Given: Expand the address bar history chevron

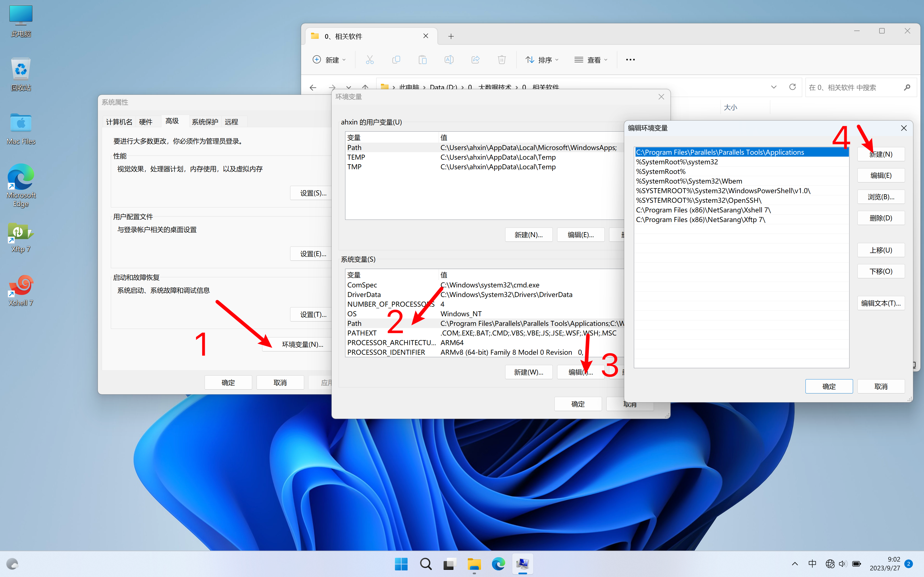Looking at the screenshot, I should coord(774,87).
